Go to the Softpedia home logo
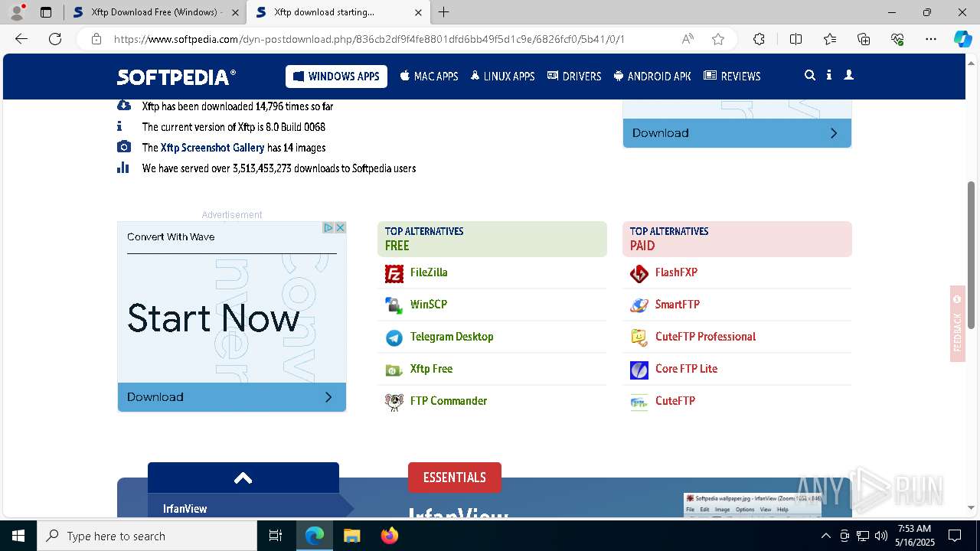The height and width of the screenshot is (551, 980). 176,77
